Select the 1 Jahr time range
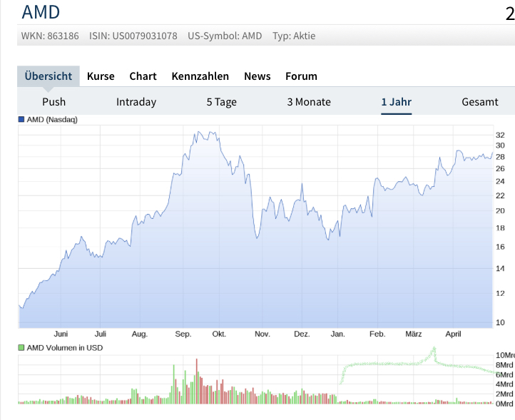 [x=396, y=102]
